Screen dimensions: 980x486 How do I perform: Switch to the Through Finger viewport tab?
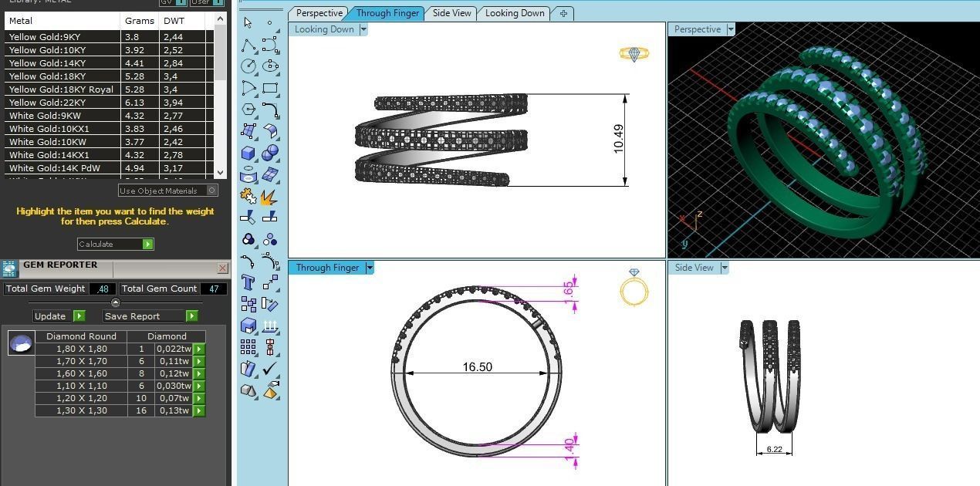tap(387, 13)
